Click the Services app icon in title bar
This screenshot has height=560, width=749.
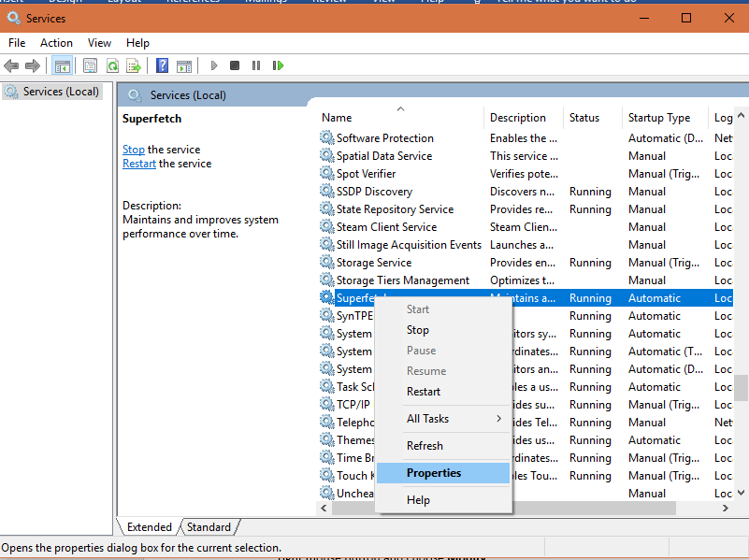13,18
